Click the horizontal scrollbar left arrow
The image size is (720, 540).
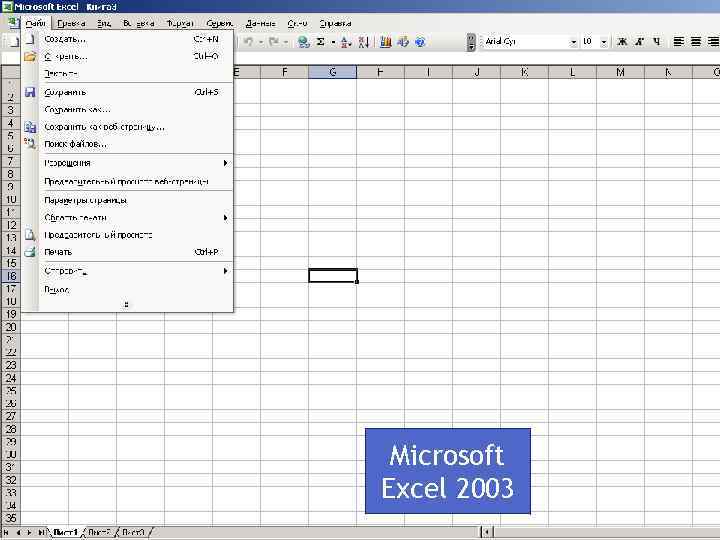coord(486,532)
